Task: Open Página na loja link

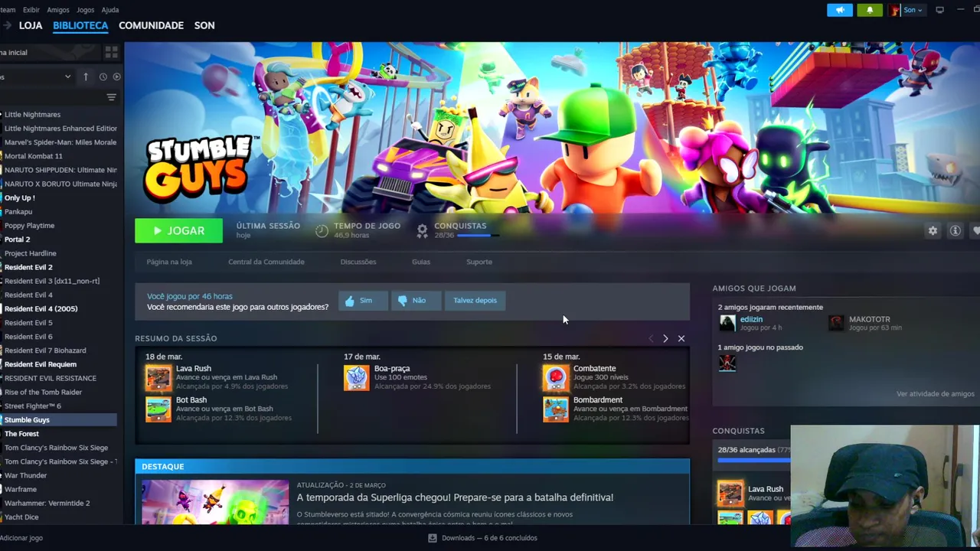Action: click(169, 262)
